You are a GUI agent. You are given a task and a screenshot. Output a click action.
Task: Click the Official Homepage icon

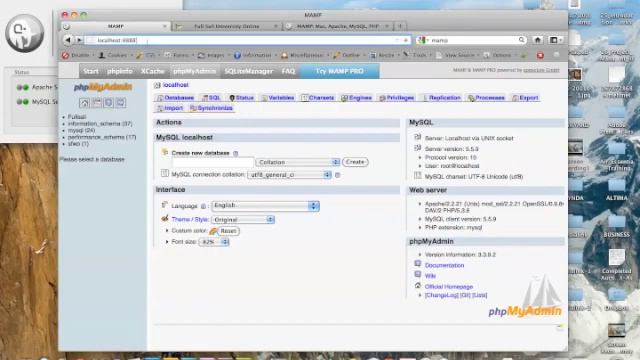pos(418,286)
